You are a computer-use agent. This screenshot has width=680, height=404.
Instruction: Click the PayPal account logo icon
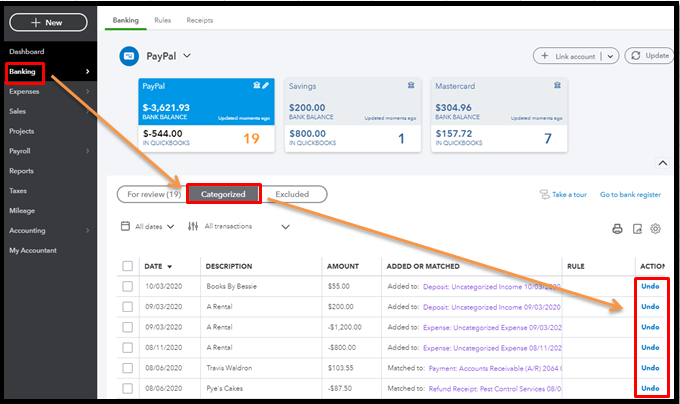(x=129, y=56)
